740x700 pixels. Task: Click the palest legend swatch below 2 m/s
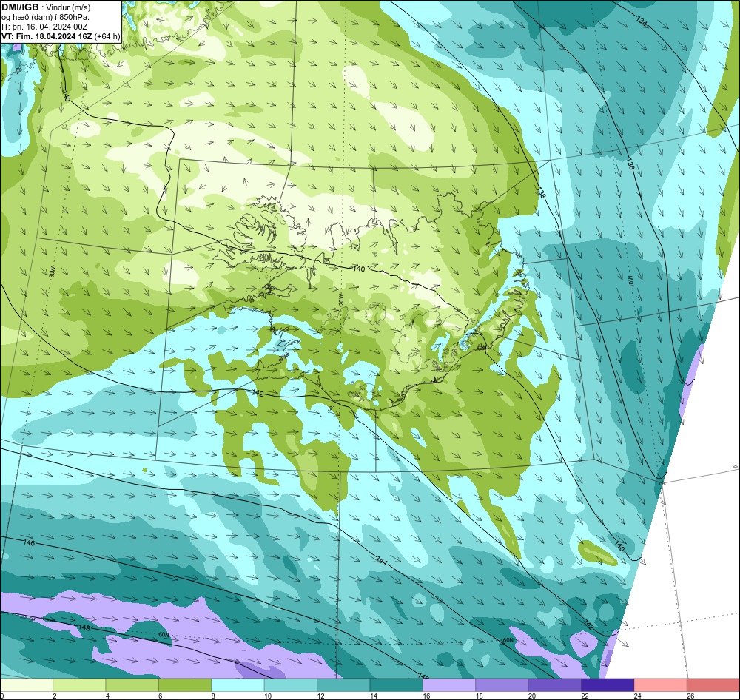(x=27, y=685)
